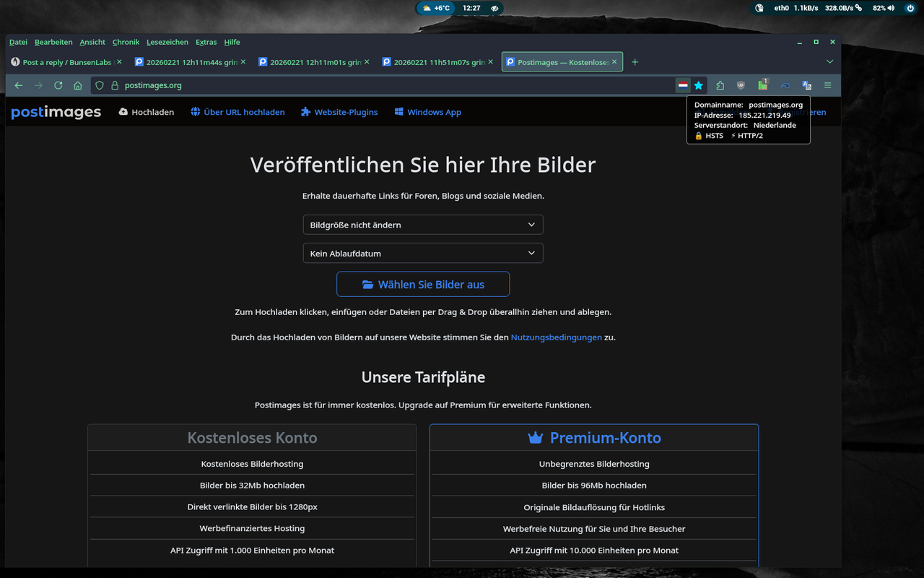
Task: Click the padlock site info icon
Action: pyautogui.click(x=114, y=85)
